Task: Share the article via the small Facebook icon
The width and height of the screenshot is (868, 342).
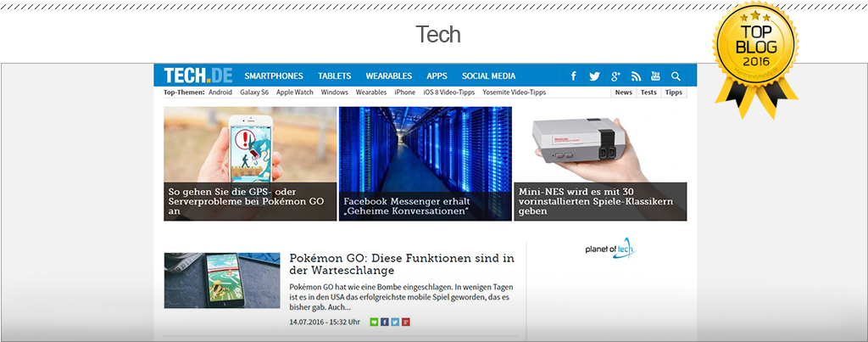Action: [385, 322]
